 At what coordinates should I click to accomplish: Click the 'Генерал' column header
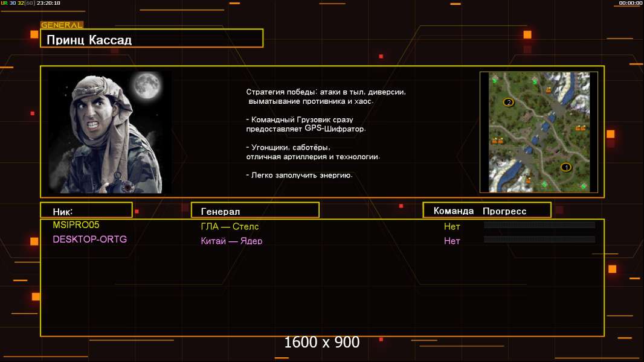255,210
